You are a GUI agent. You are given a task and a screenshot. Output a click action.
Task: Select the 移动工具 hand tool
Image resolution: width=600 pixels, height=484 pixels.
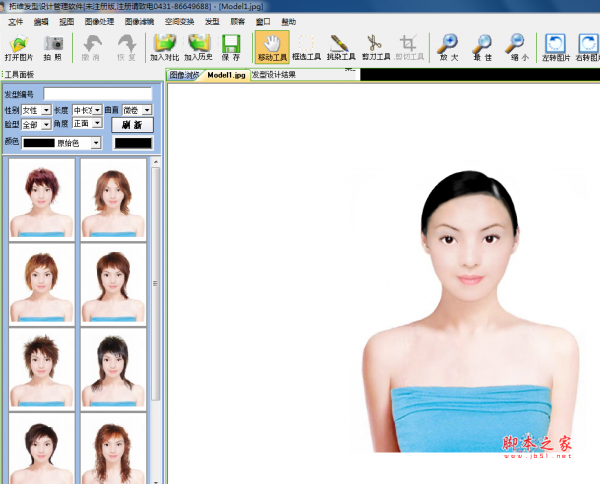tap(271, 47)
